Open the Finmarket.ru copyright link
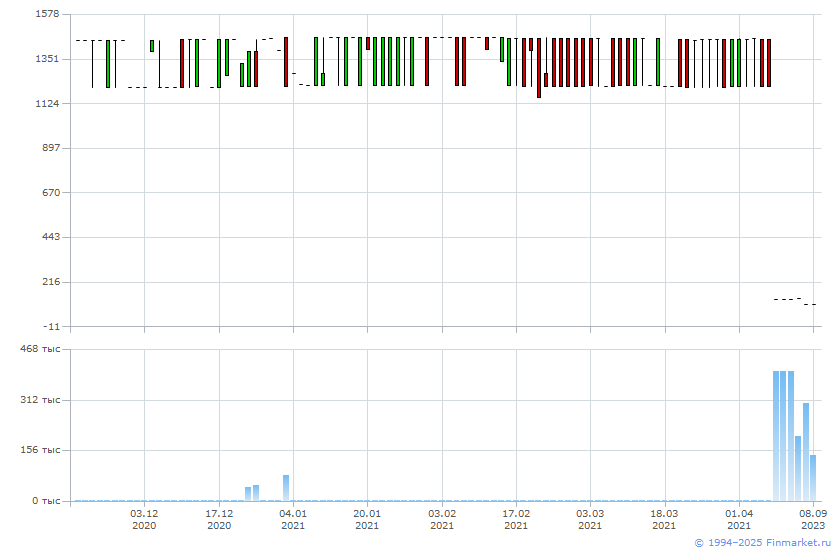840x550 pixels. [x=762, y=543]
